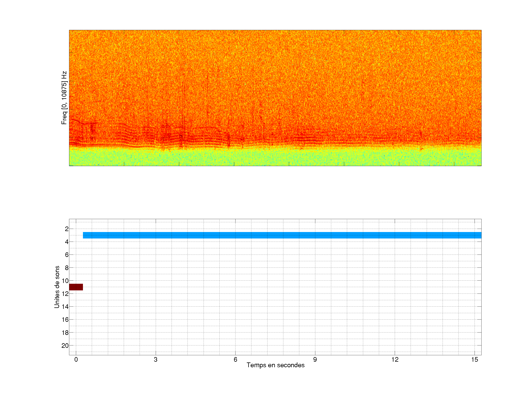Click the y-axis tick label 6
This screenshot has height=399, width=532.
67,255
